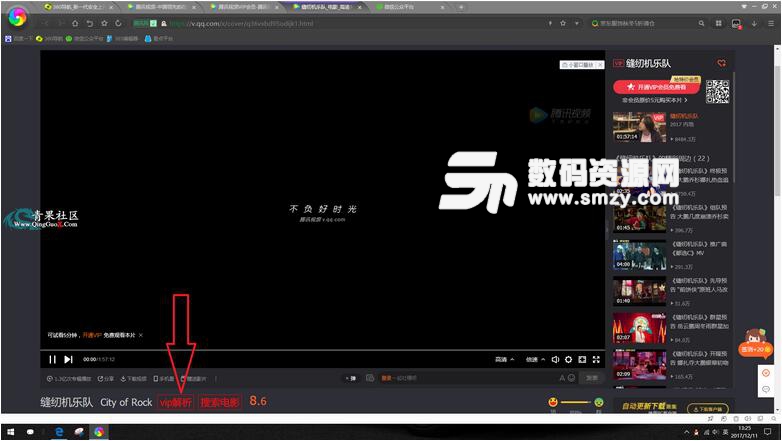Viewport: 782px width, 441px height.
Task: Bookmark page with star in address bar
Action: (563, 23)
